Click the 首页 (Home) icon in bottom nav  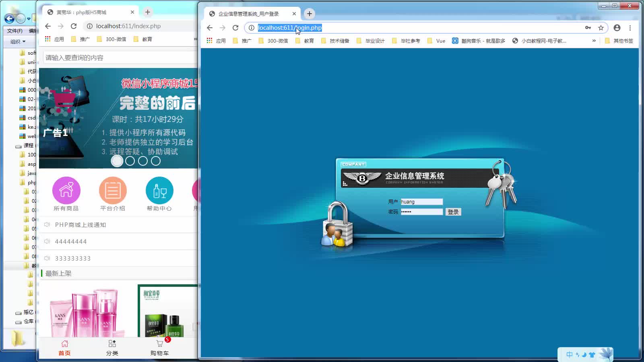(65, 347)
